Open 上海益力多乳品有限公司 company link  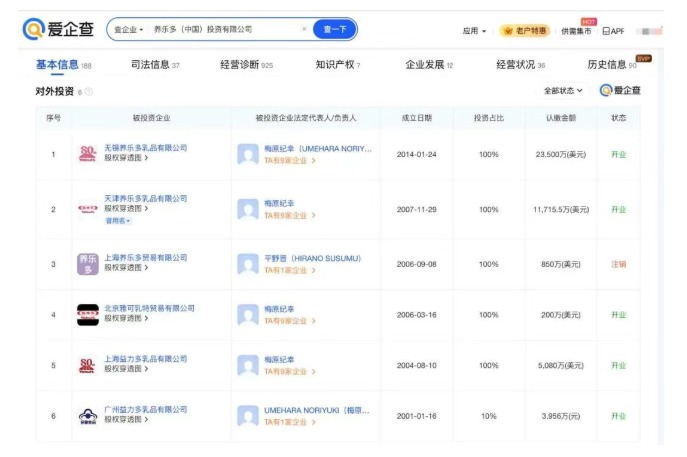(x=145, y=358)
